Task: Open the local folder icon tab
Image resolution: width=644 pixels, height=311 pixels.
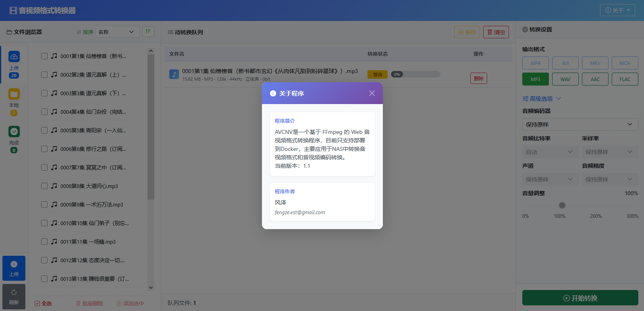Action: pos(14,94)
